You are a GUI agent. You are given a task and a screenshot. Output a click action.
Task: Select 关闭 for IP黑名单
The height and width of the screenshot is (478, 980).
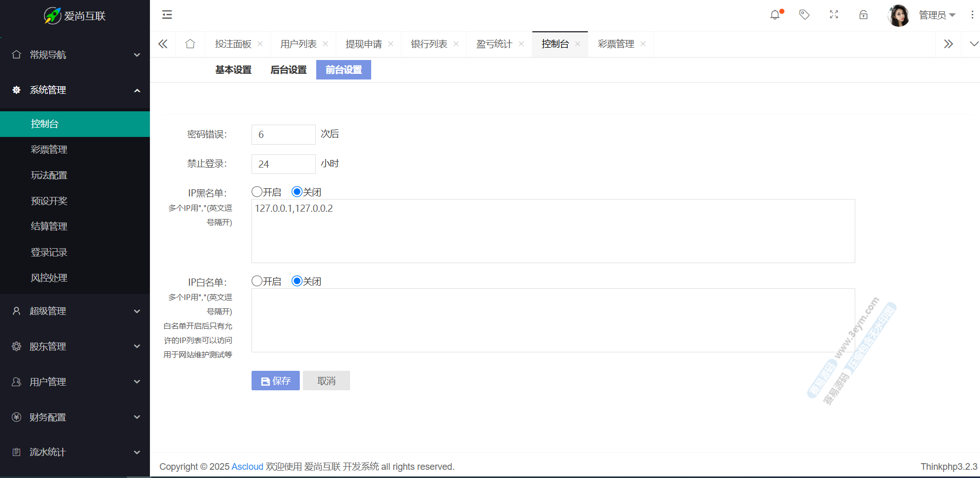point(297,192)
